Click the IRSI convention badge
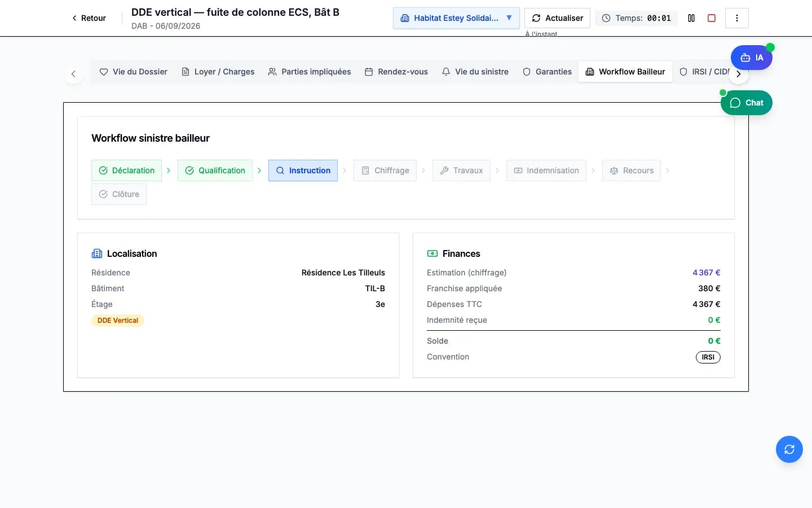Viewport: 812px width, 508px height. [x=708, y=357]
